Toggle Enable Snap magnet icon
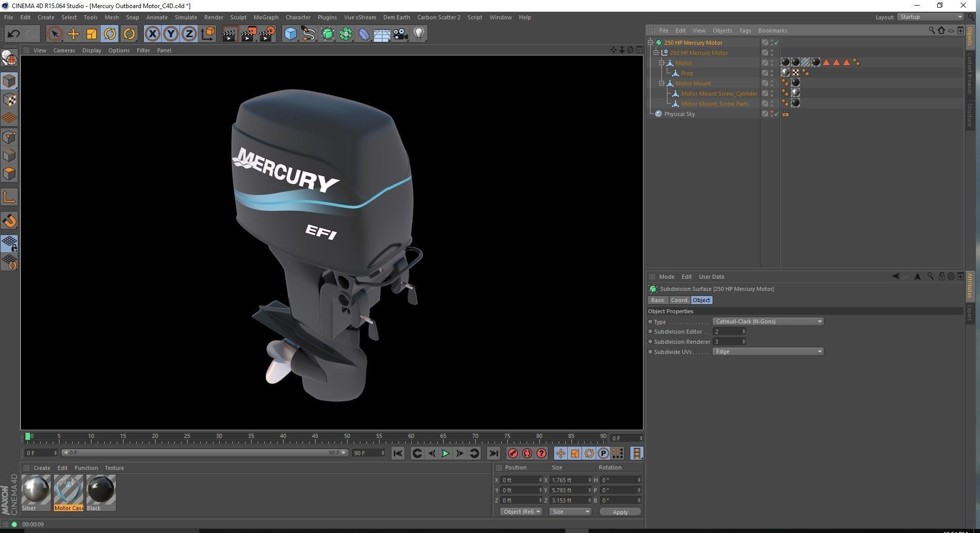This screenshot has width=980, height=533. 9,221
